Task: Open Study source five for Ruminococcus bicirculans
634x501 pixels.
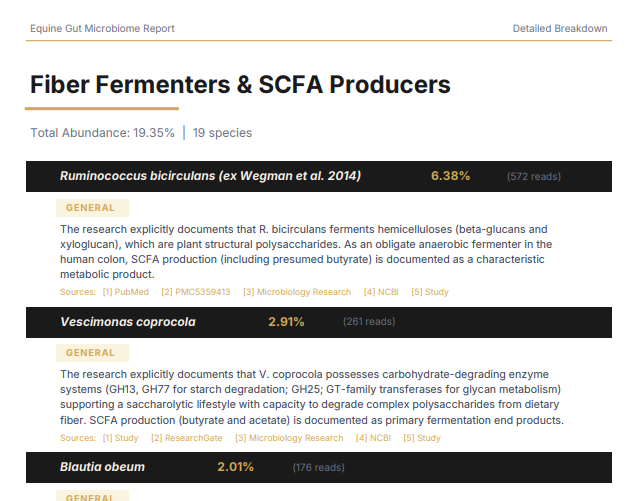Action: 430,292
